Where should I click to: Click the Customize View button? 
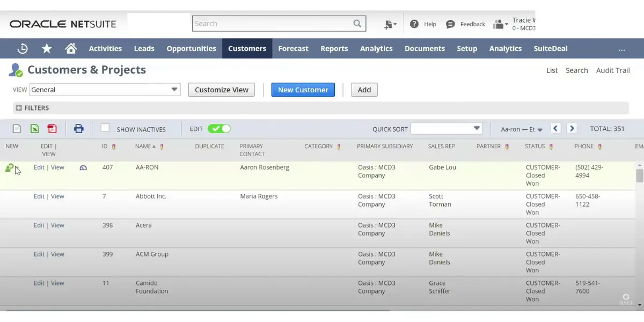222,90
